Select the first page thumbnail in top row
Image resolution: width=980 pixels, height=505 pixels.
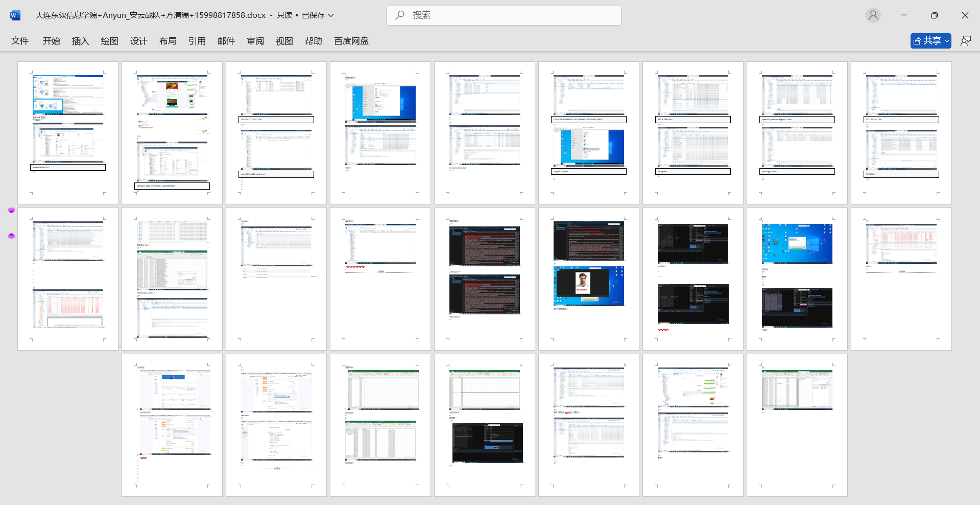pyautogui.click(x=68, y=133)
